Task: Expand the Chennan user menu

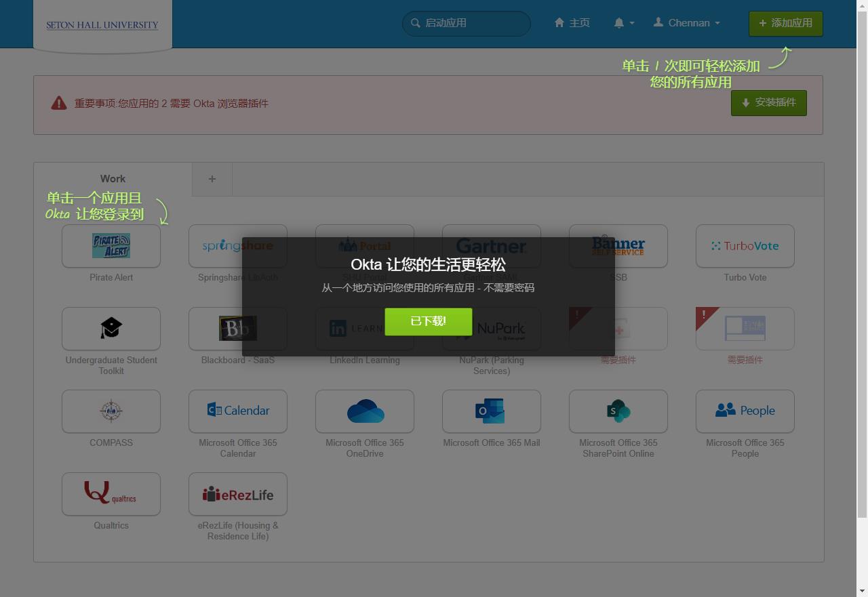Action: point(687,23)
